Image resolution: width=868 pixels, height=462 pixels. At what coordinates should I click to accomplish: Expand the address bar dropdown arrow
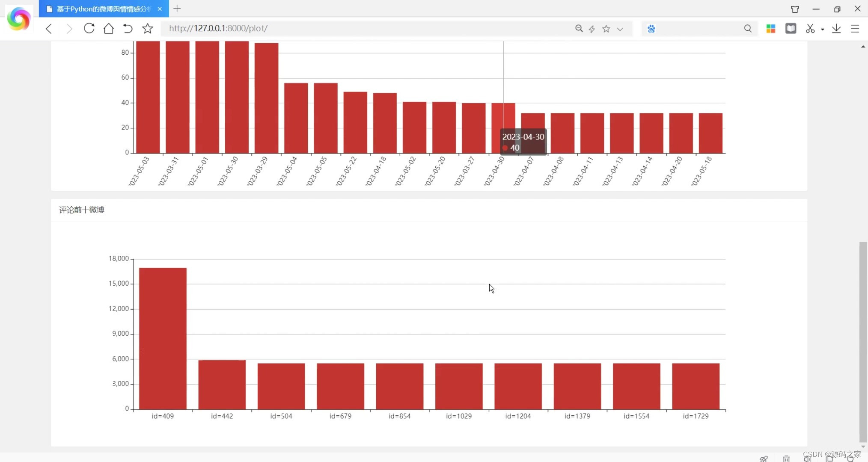pyautogui.click(x=620, y=29)
